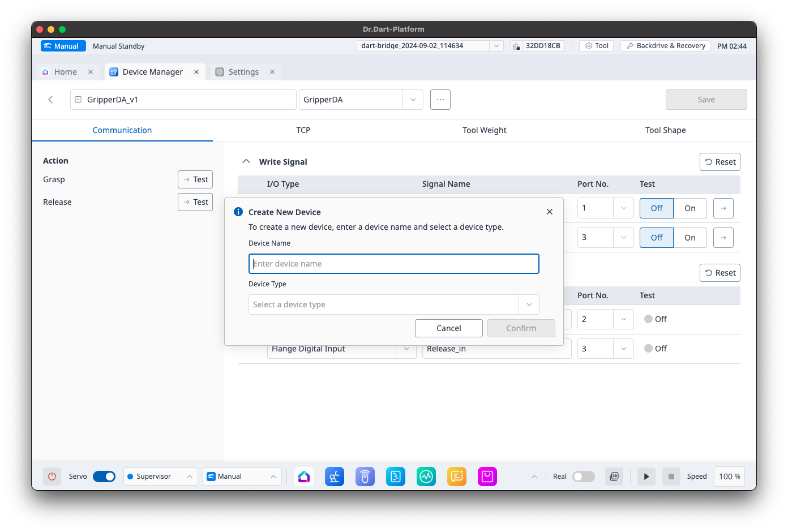Switch to the Tool Weight tab

tap(484, 130)
